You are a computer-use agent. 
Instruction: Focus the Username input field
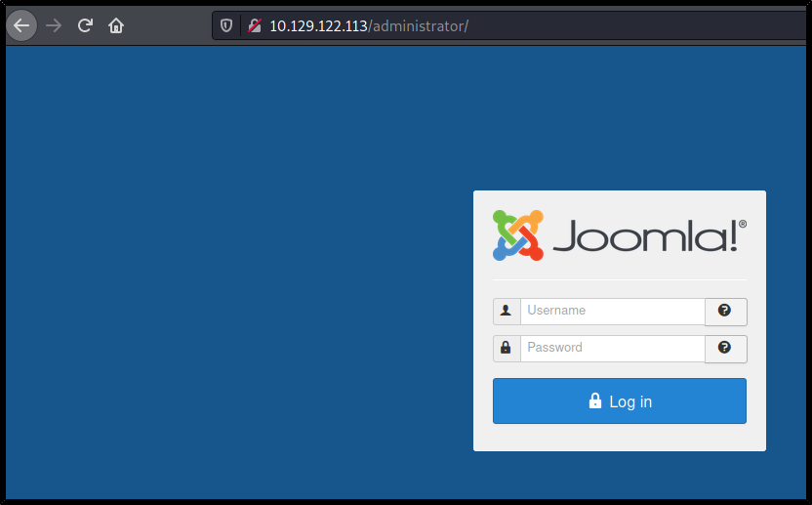613,311
